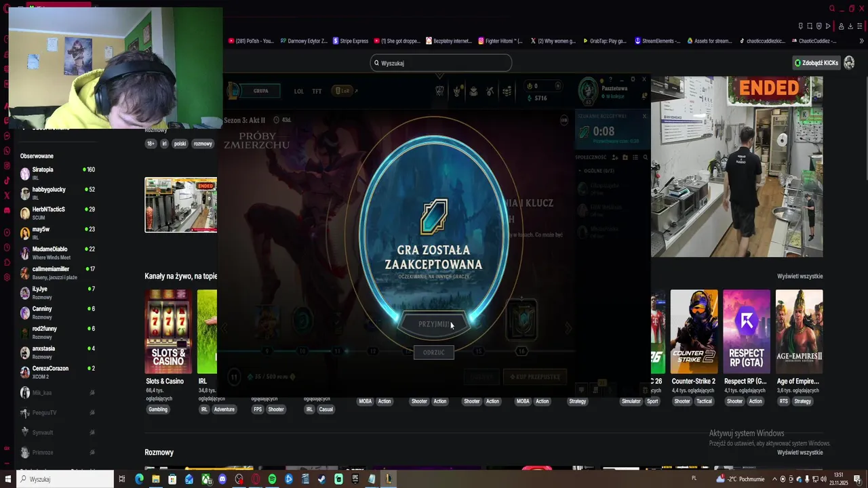Viewport: 868px width, 488px height.
Task: Open followed channel rod2funny
Action: pos(58,332)
